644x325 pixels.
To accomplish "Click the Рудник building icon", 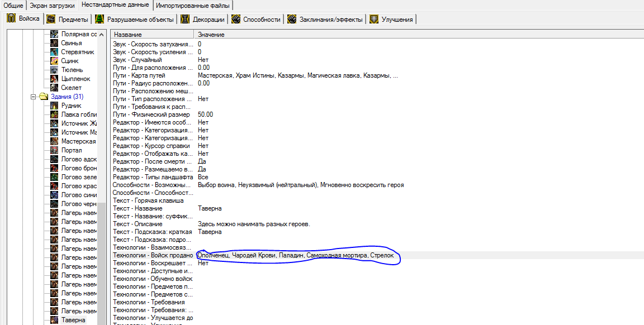I will (x=54, y=106).
